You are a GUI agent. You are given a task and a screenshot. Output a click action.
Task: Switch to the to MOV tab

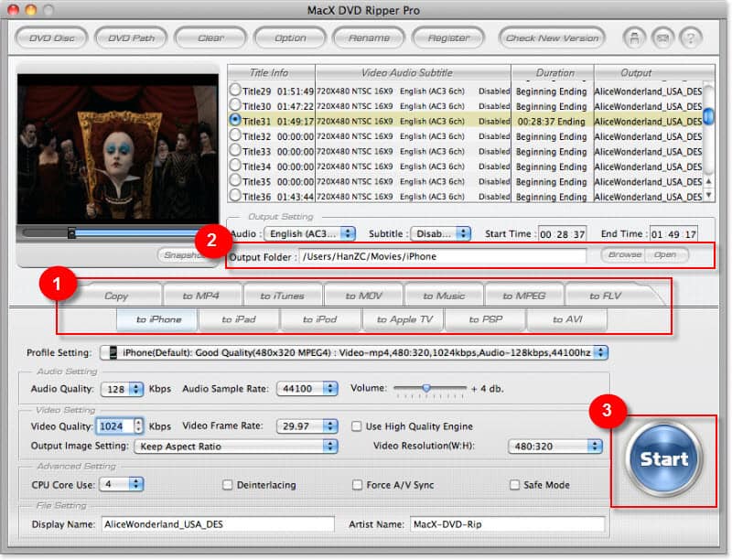(363, 296)
